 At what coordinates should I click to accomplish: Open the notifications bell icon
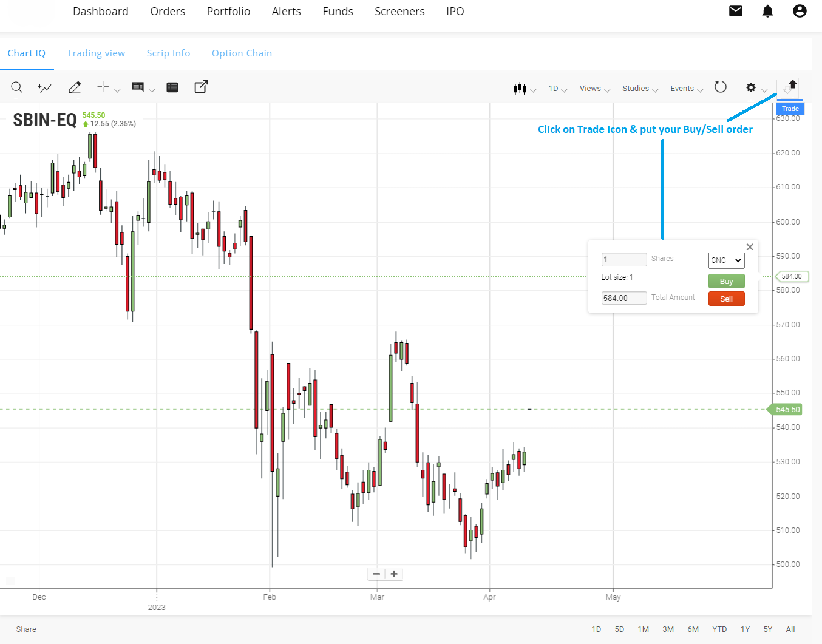(x=767, y=11)
